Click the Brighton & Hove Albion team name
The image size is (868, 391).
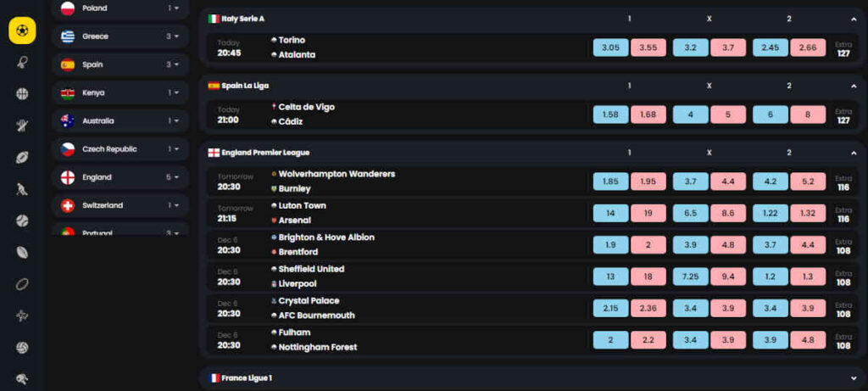click(x=326, y=237)
